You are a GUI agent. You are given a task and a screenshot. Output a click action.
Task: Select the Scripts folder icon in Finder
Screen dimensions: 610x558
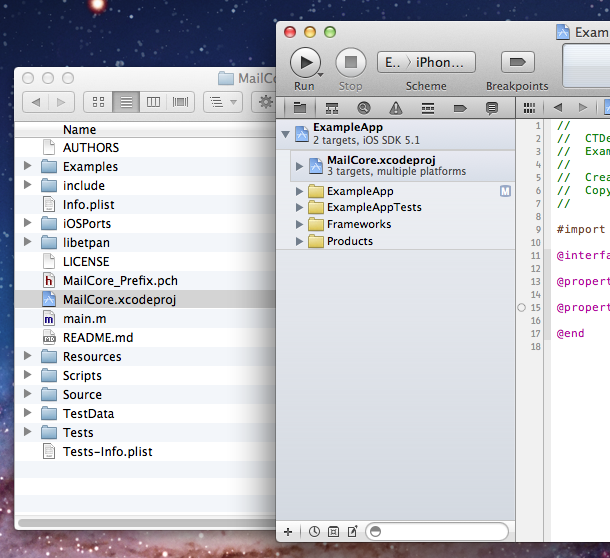click(49, 376)
